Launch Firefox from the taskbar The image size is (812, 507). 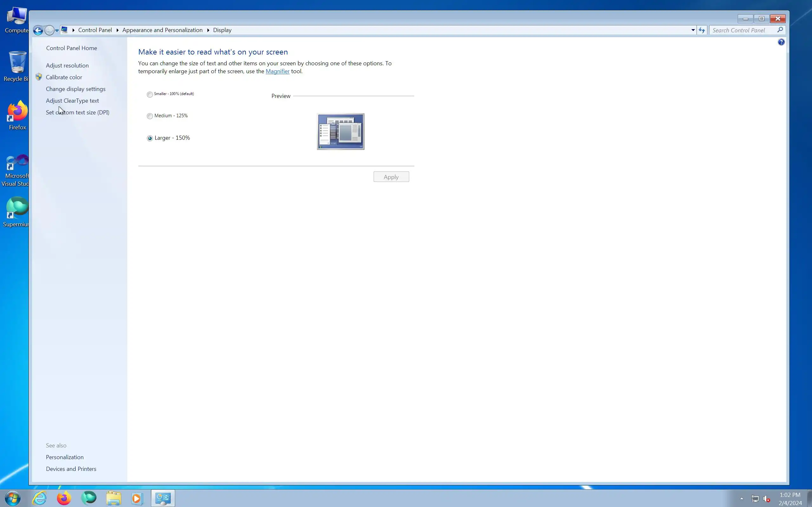[64, 498]
